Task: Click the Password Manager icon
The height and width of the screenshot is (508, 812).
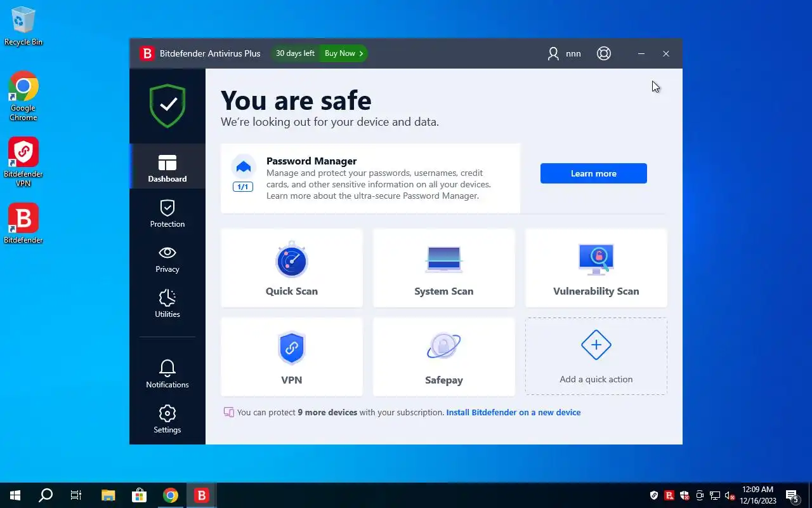Action: tap(244, 166)
